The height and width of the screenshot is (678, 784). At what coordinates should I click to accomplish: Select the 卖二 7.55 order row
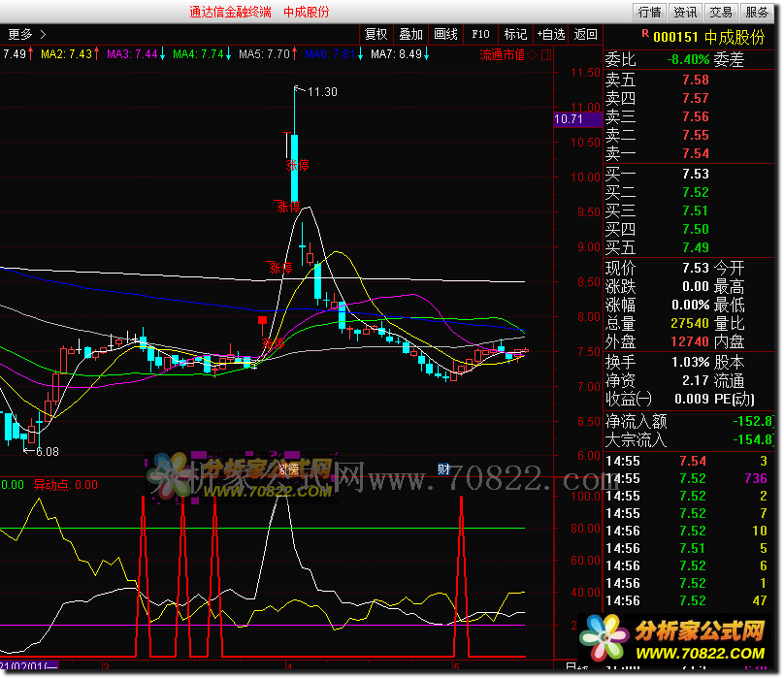690,136
